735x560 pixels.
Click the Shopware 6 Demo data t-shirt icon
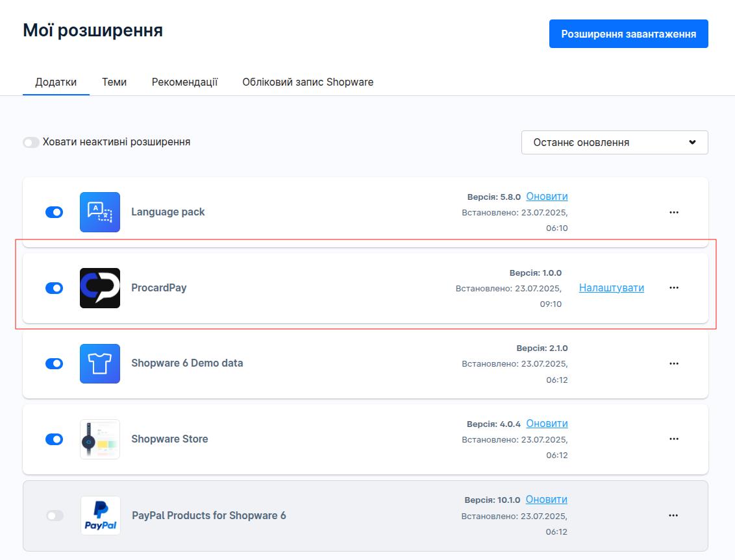click(100, 363)
